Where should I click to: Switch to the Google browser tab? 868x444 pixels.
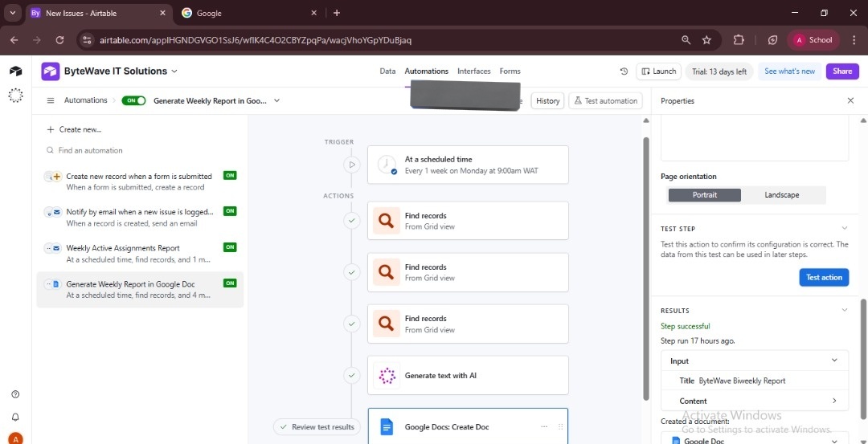coord(249,13)
